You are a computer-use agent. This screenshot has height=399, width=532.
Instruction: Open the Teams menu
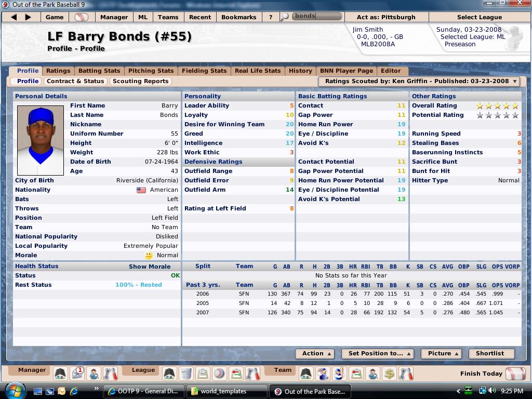click(168, 17)
